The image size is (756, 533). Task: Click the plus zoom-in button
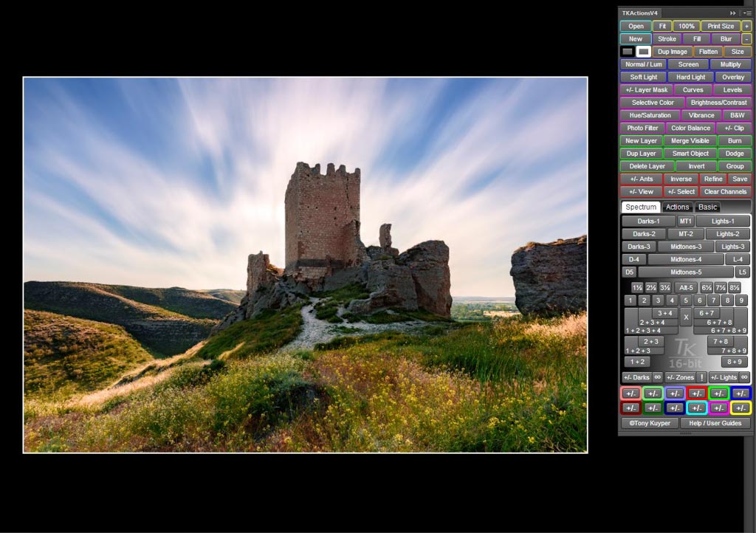[746, 26]
